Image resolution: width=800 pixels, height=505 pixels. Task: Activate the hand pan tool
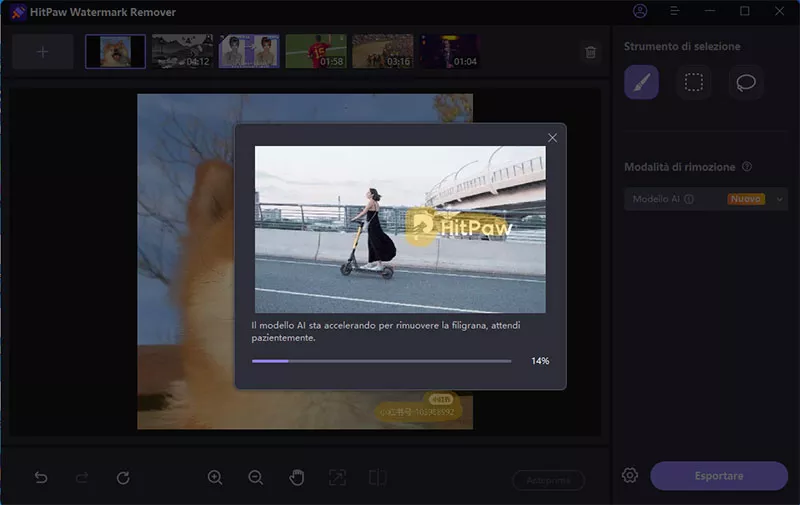297,478
